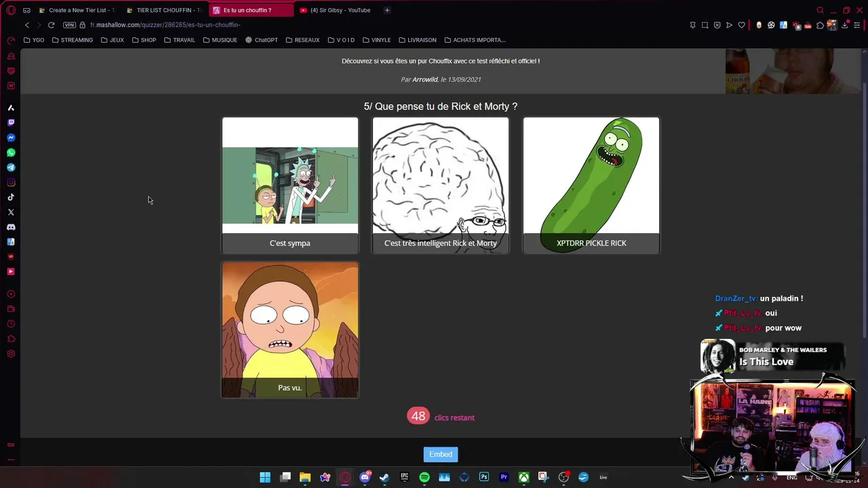
Task: Open the extensions puzzle piece icon
Action: point(820,25)
